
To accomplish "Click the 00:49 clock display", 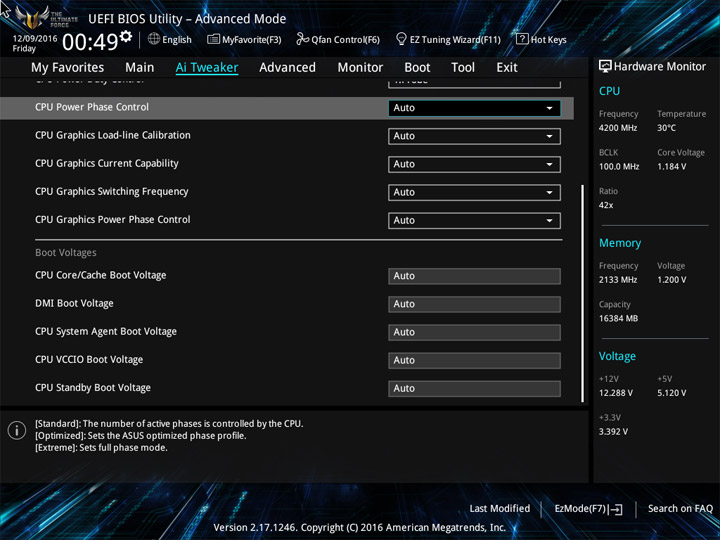I will point(90,43).
